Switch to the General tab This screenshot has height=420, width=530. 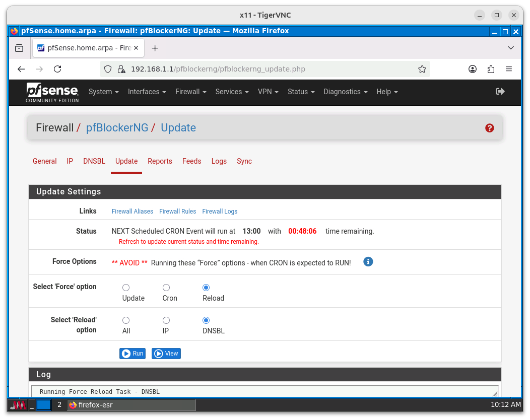(45, 161)
